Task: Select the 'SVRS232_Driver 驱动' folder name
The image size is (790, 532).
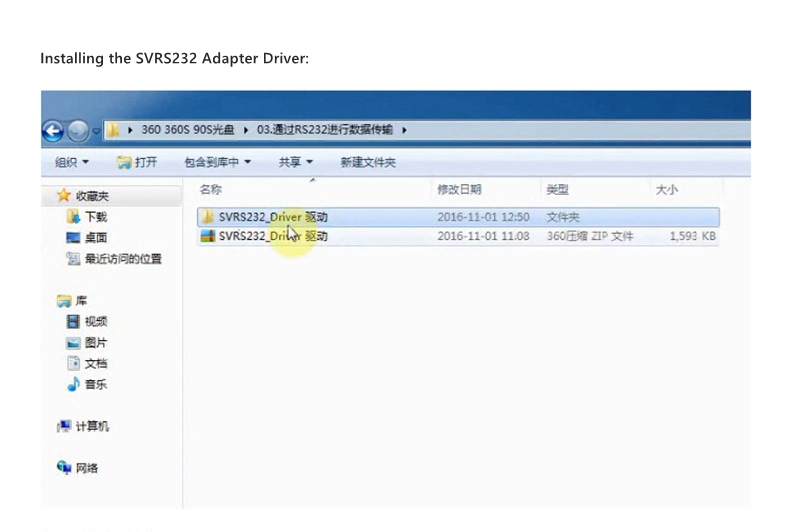Action: [273, 217]
